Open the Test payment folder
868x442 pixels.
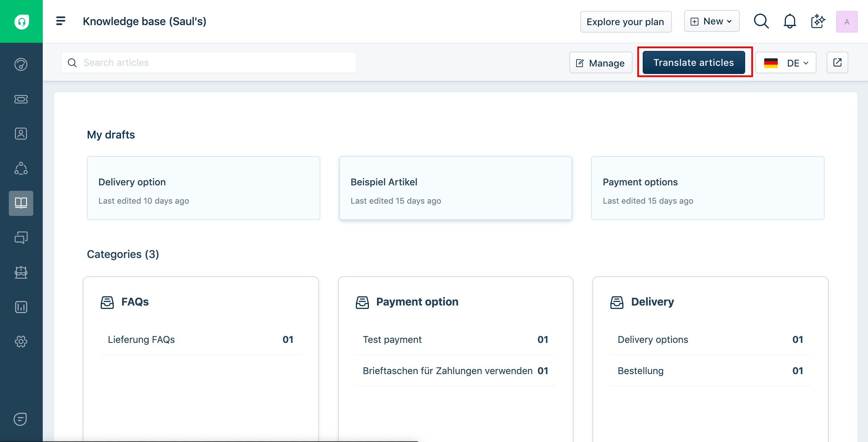[x=456, y=339]
